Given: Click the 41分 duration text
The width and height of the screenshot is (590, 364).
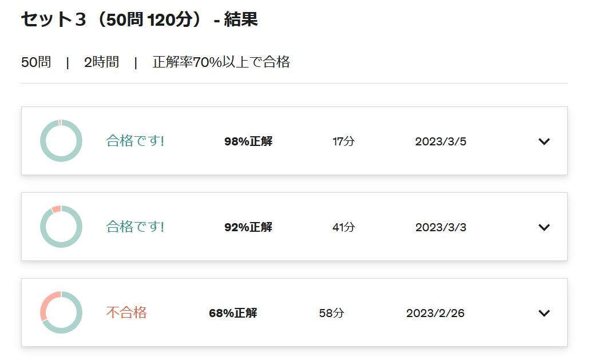Looking at the screenshot, I should coord(343,227).
